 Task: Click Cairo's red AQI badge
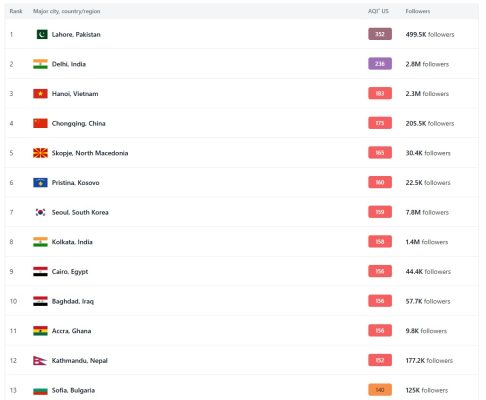tap(380, 271)
